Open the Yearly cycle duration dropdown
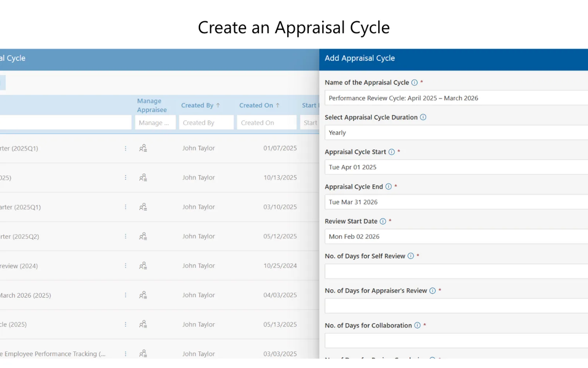The image size is (588, 368). pos(456,132)
